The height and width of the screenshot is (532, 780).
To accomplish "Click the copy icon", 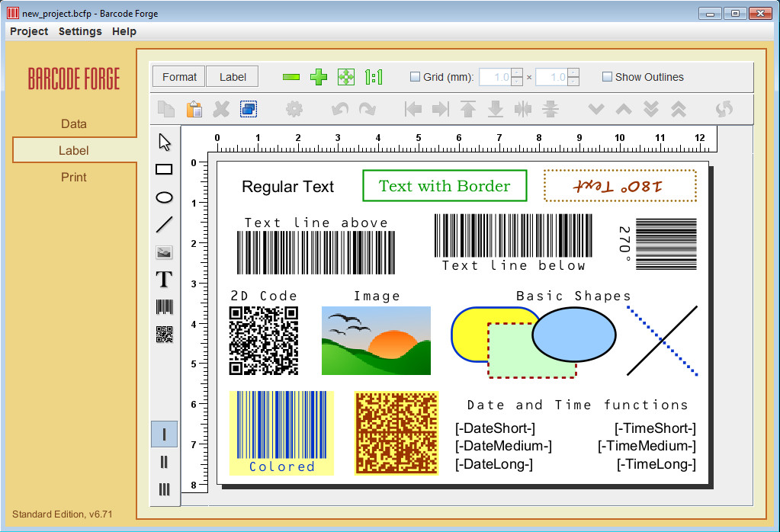I will (x=166, y=109).
